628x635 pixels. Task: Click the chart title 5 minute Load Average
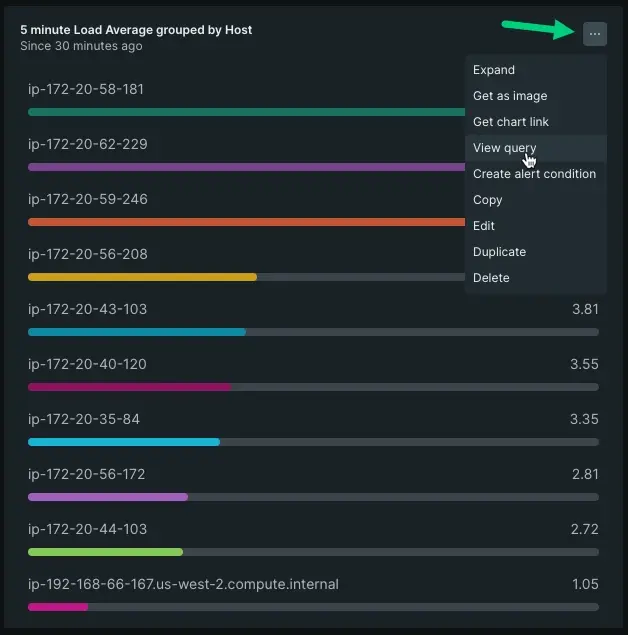click(136, 30)
